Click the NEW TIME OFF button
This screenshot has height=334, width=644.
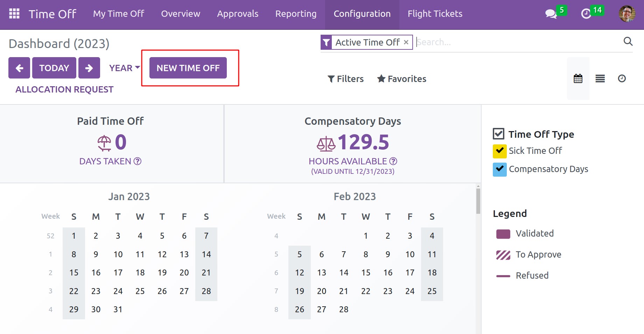188,68
